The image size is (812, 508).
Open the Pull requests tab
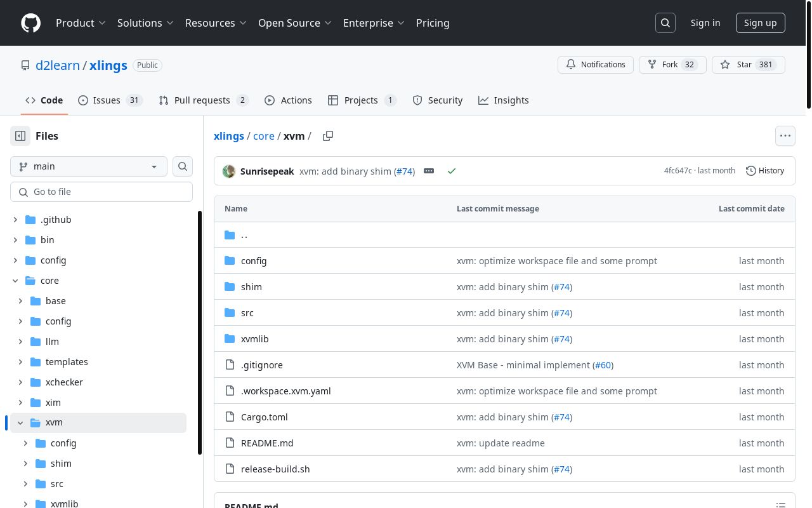coord(203,100)
